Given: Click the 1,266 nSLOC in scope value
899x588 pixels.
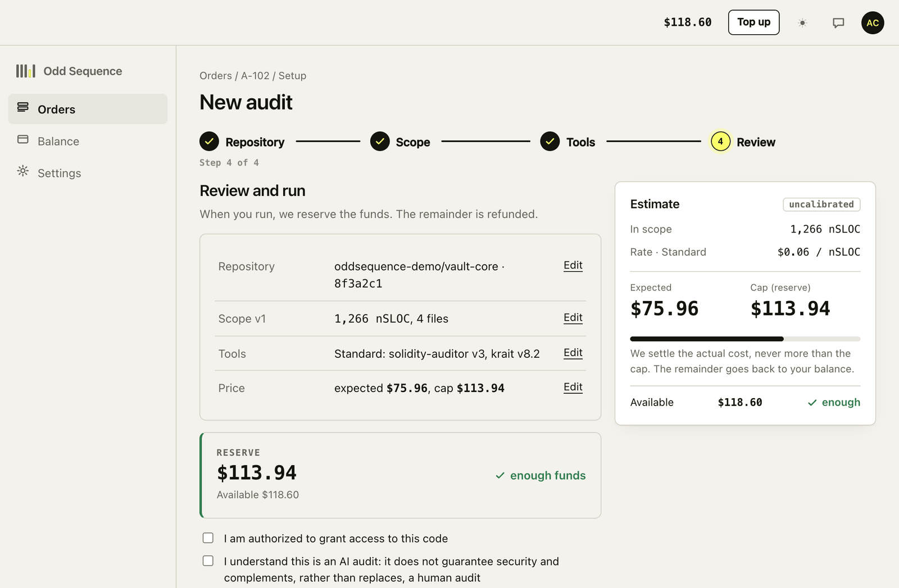Looking at the screenshot, I should coord(825,229).
